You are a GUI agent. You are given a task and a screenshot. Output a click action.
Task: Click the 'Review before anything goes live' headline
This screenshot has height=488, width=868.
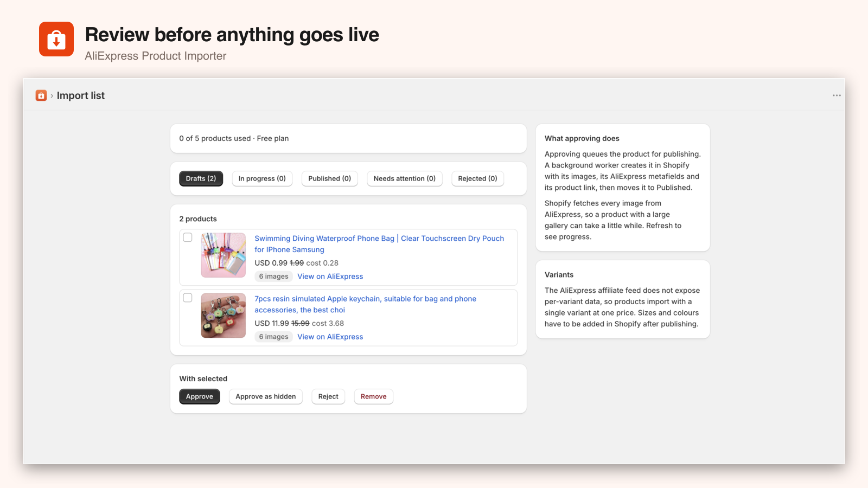tap(232, 35)
